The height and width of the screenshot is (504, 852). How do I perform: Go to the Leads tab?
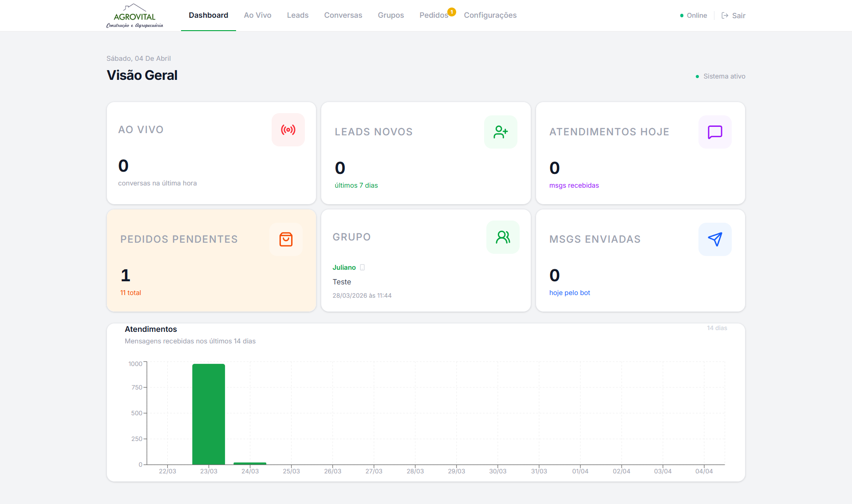[297, 15]
